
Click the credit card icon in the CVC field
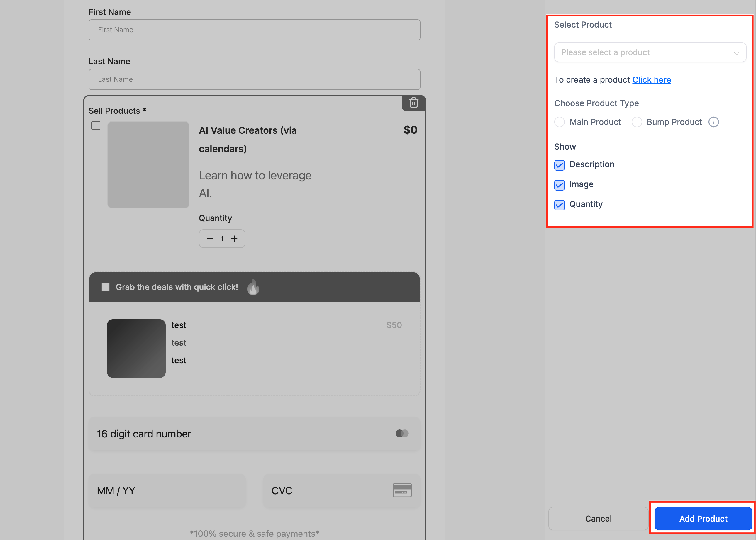point(402,490)
